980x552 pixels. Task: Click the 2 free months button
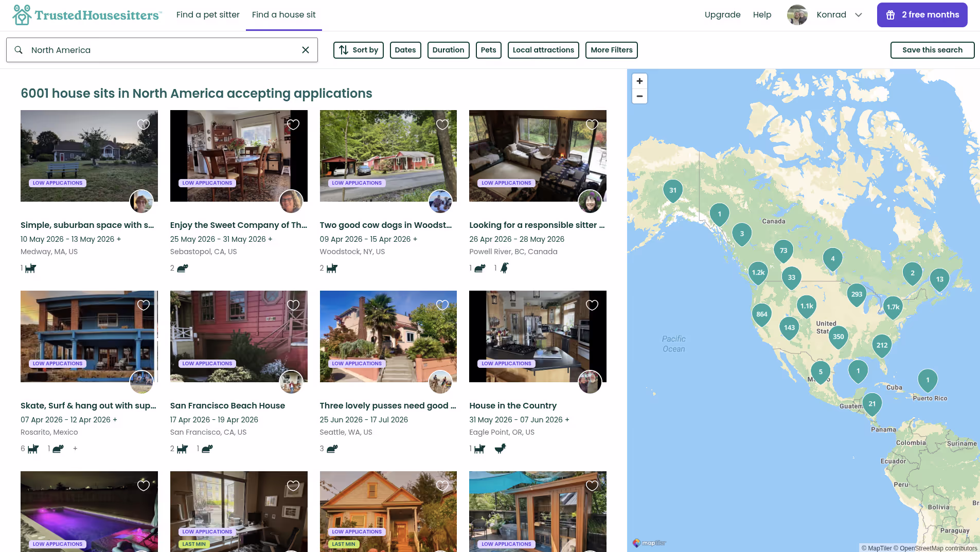click(922, 15)
